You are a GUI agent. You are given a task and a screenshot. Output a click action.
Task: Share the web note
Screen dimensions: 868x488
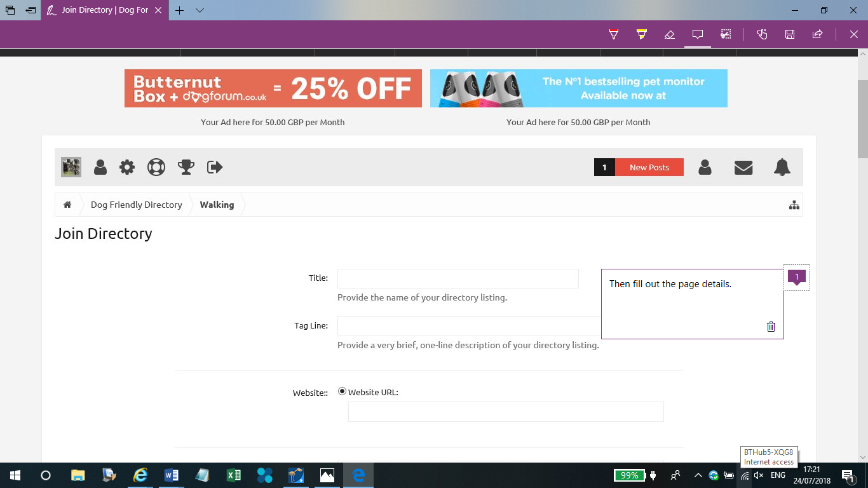point(818,34)
